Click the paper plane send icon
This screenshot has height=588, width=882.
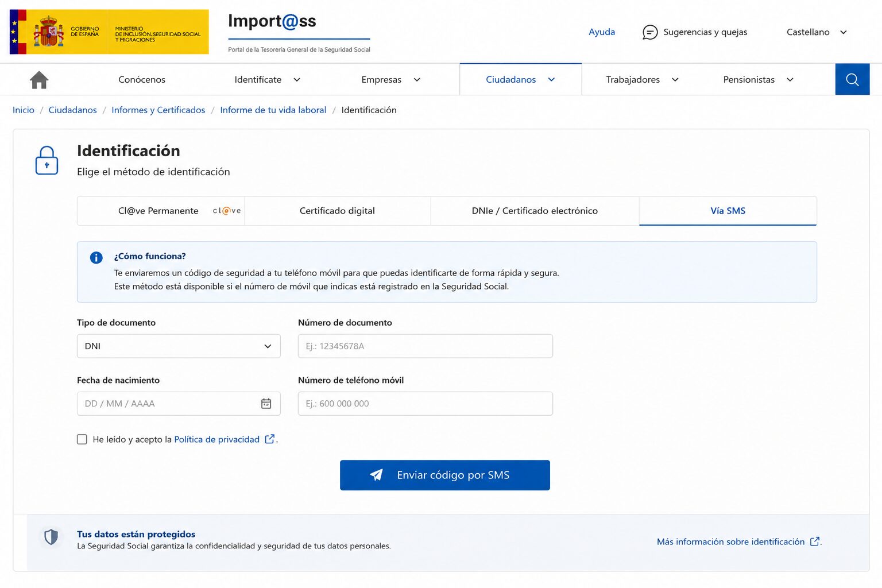click(x=376, y=475)
